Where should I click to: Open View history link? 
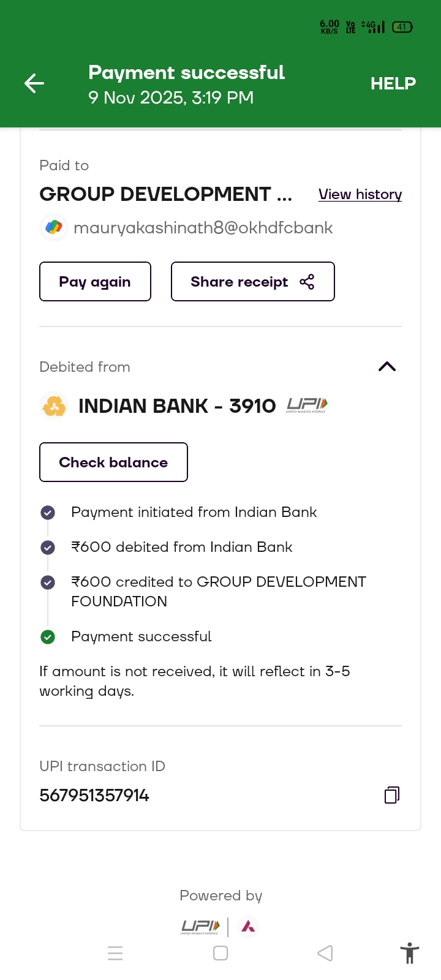pos(360,194)
